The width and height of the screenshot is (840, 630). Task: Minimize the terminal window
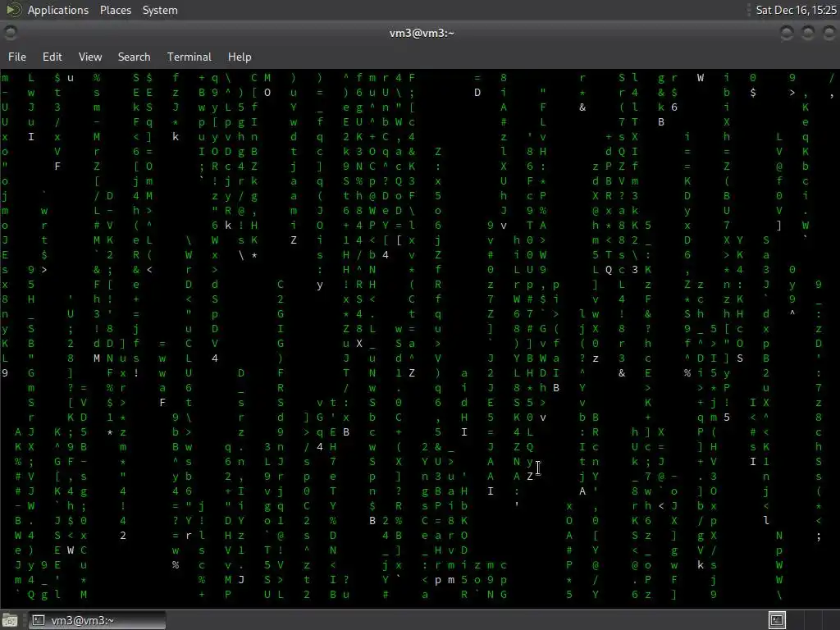point(787,33)
